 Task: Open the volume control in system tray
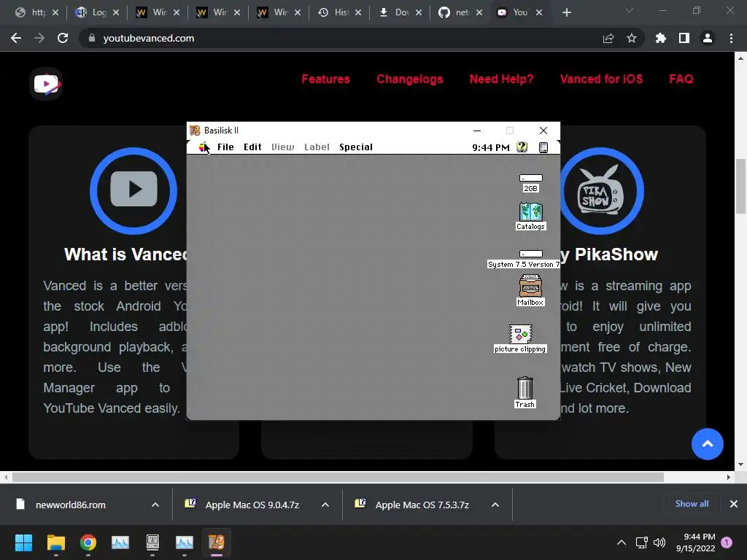coord(659,542)
